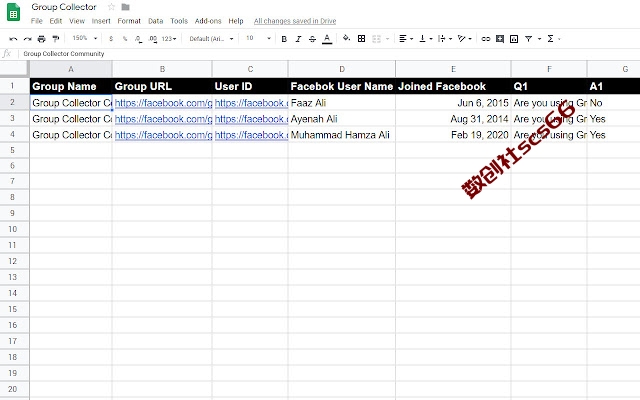Expand the merge cells options arrow
640x400 pixels.
[387, 39]
